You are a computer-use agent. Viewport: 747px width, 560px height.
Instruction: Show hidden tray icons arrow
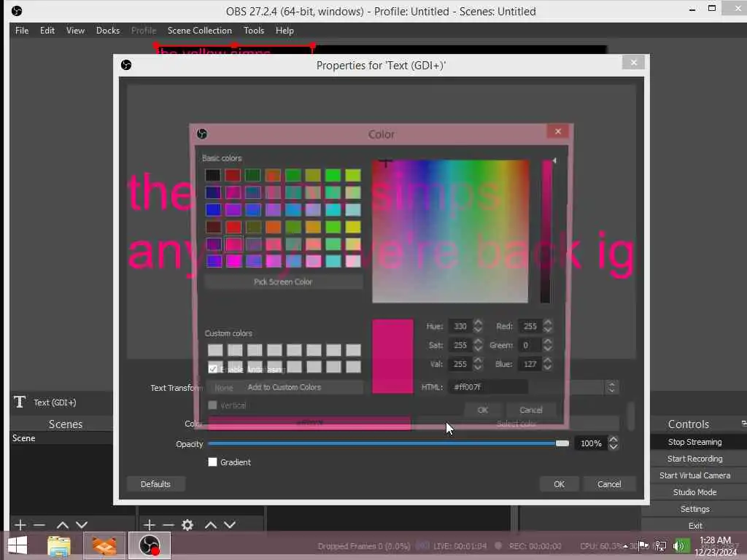click(625, 546)
